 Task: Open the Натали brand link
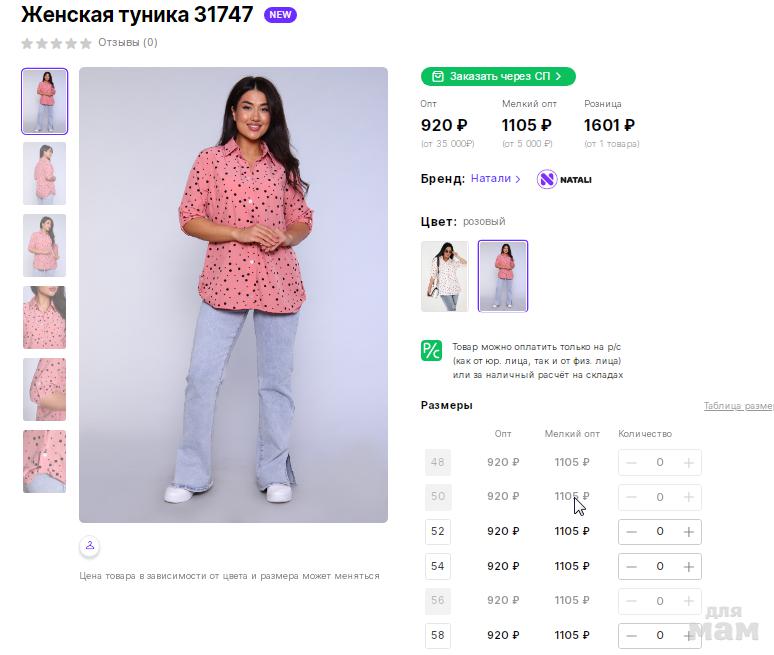pos(495,179)
